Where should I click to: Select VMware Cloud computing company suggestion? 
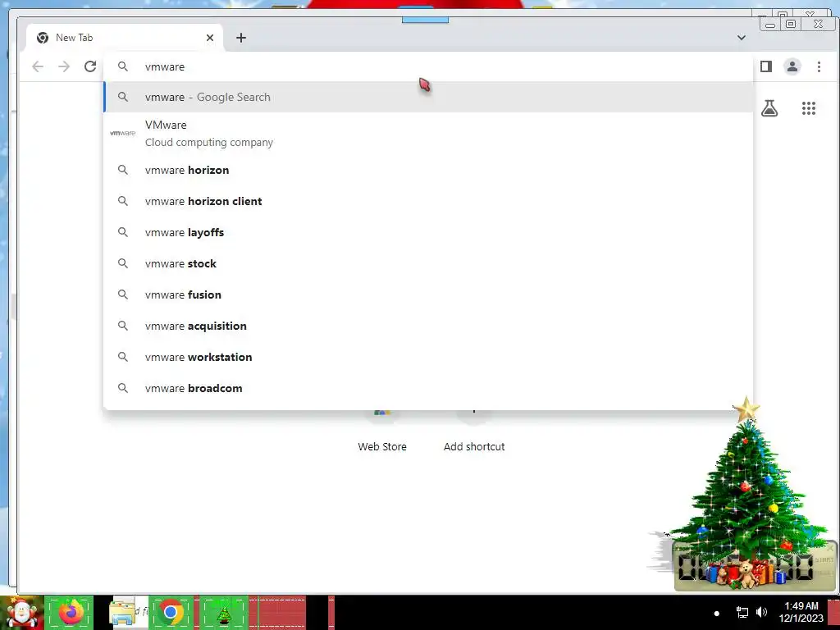tap(428, 134)
